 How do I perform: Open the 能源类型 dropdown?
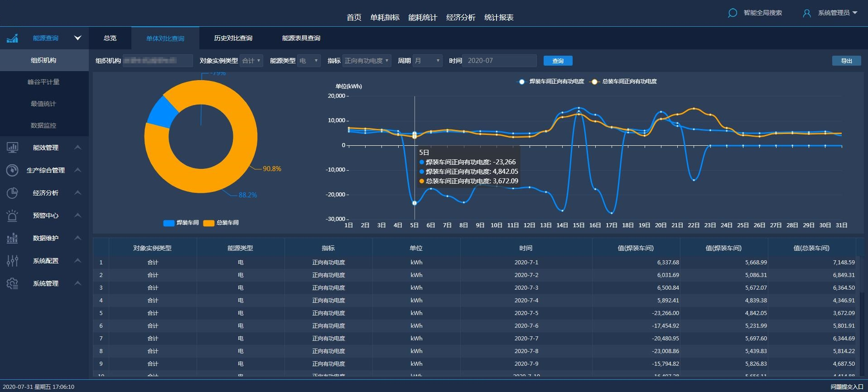pos(309,61)
